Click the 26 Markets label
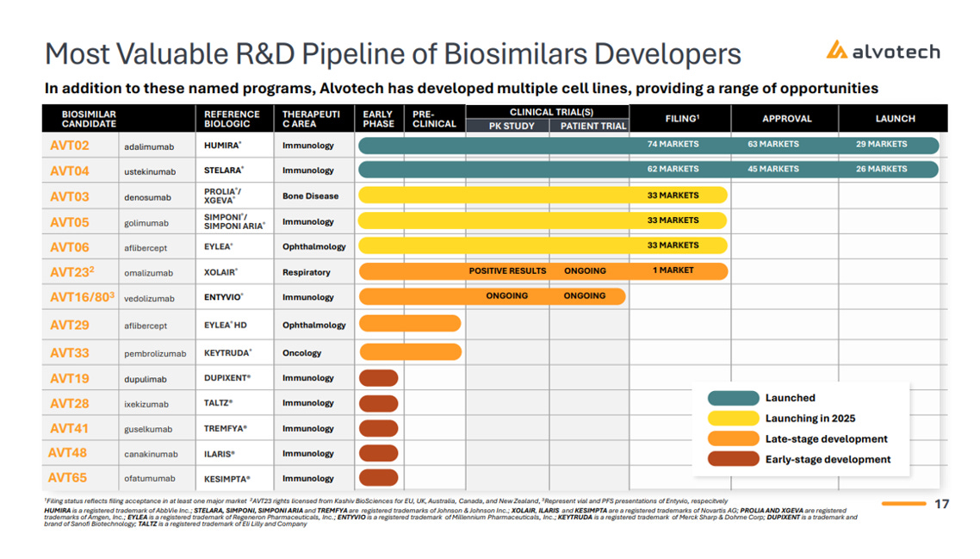The width and height of the screenshot is (980, 559). tap(881, 170)
